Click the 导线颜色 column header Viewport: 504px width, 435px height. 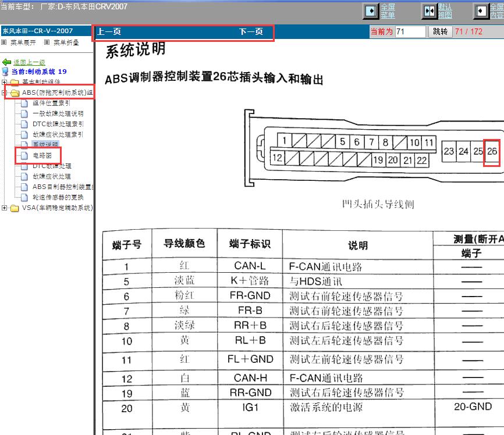tap(184, 244)
